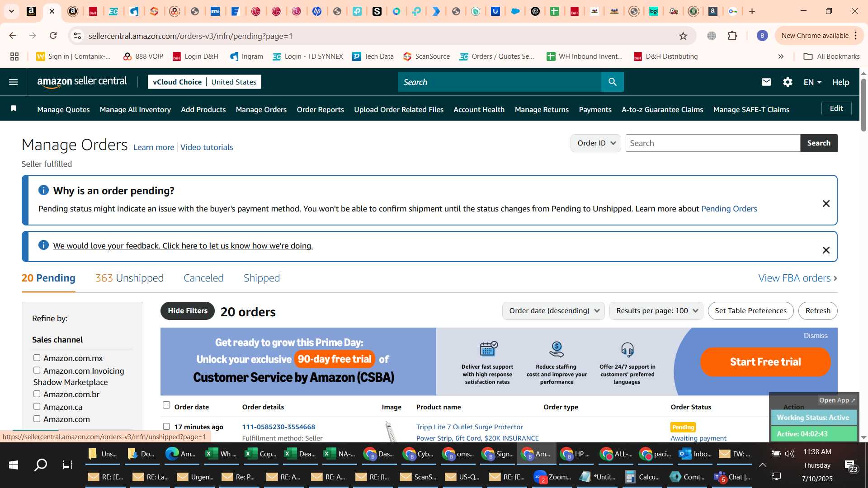
Task: Open Manage All Inventory menu
Action: click(135, 109)
